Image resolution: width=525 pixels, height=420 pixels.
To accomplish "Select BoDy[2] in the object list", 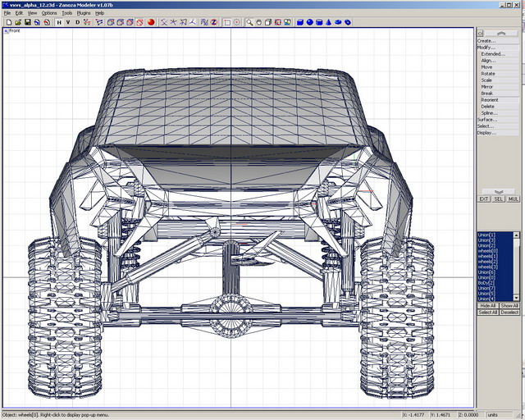I will 487,283.
